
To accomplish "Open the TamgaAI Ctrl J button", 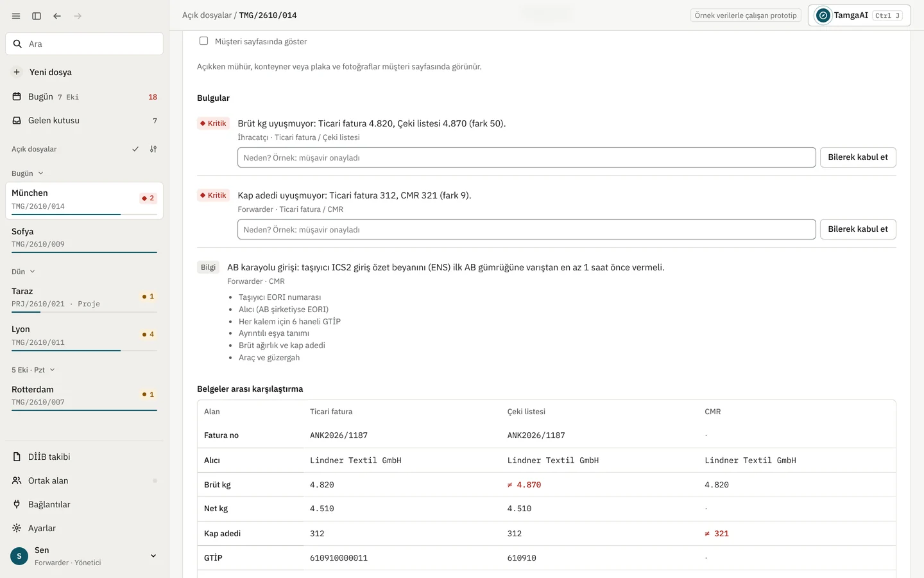I will click(859, 15).
